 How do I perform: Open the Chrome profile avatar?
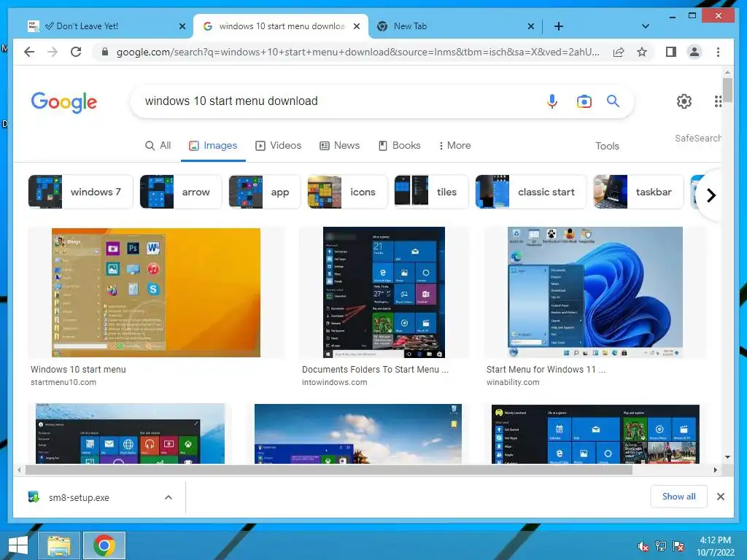[694, 52]
